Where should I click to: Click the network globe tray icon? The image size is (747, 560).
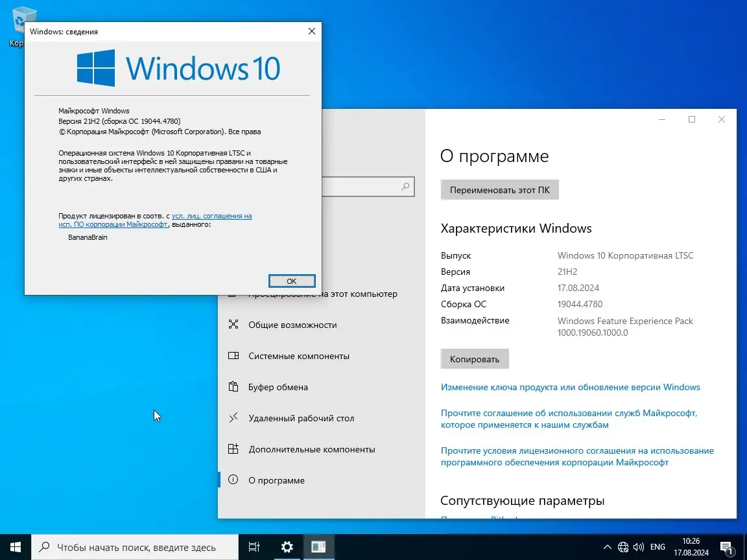(x=622, y=547)
